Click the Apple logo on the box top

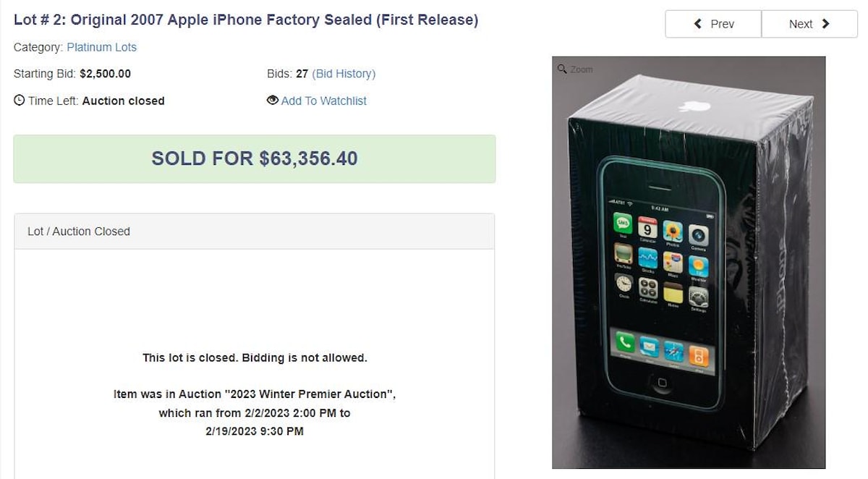(x=694, y=108)
